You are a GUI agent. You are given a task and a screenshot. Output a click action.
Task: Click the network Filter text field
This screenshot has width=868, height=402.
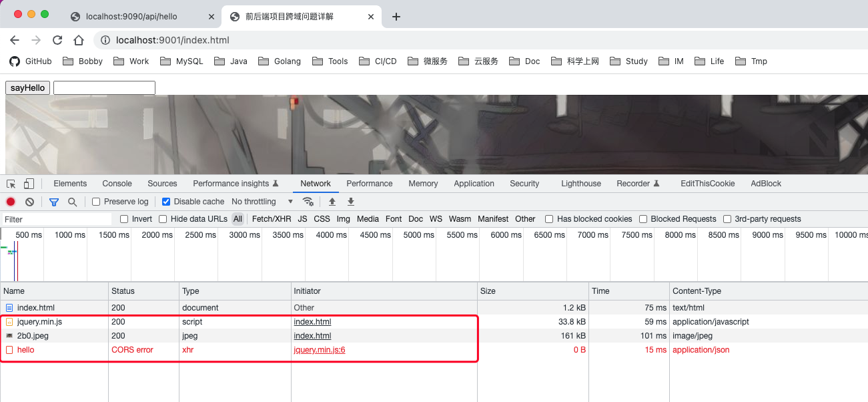click(x=57, y=219)
